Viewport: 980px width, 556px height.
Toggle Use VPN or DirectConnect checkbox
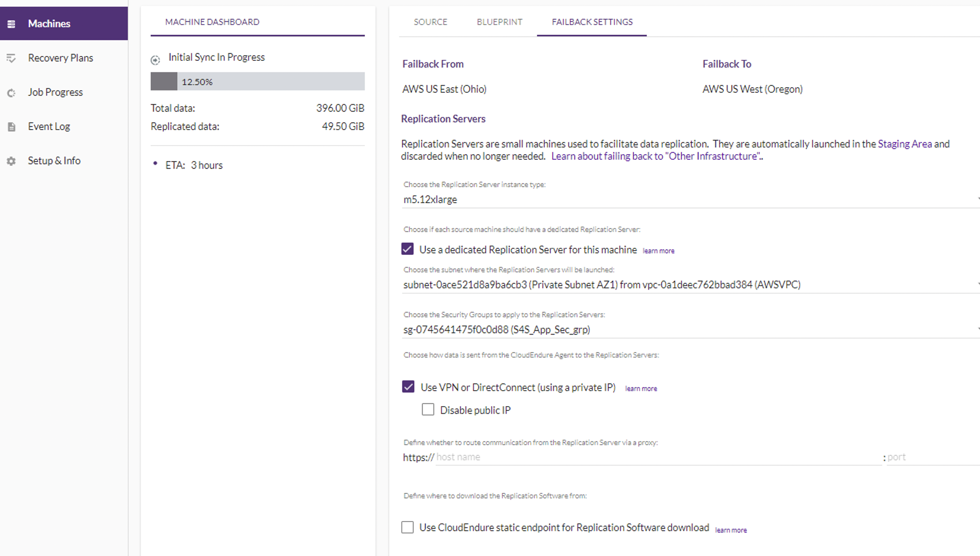tap(408, 387)
